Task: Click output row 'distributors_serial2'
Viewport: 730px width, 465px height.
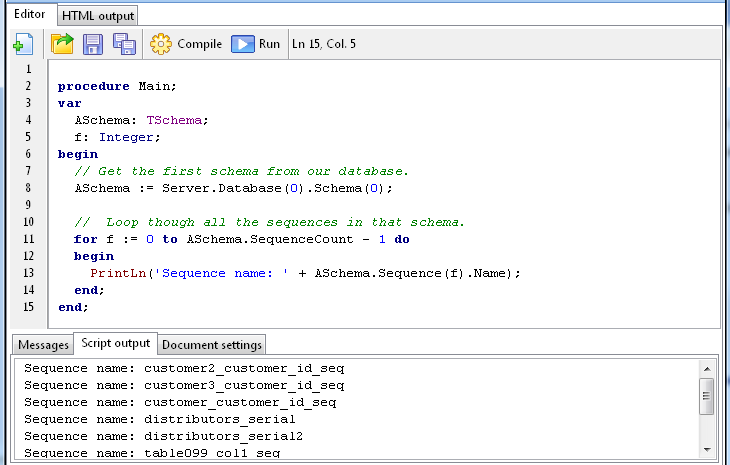Action: coord(163,436)
